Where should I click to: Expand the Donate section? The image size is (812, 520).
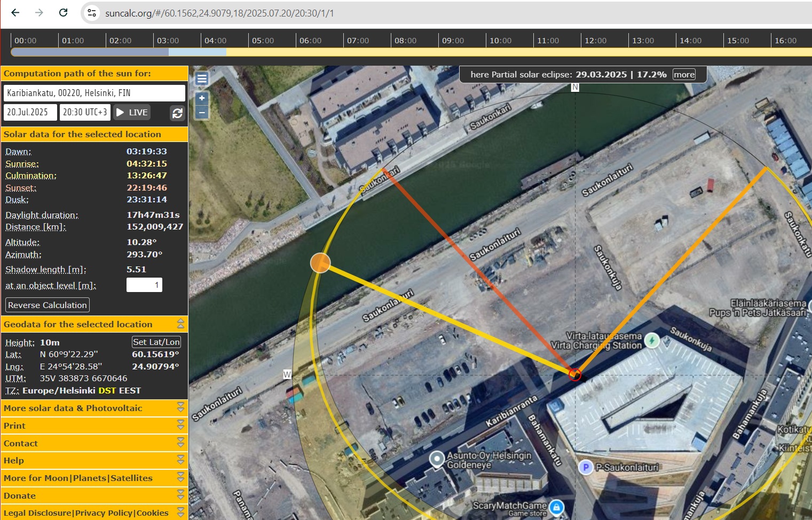tap(180, 495)
